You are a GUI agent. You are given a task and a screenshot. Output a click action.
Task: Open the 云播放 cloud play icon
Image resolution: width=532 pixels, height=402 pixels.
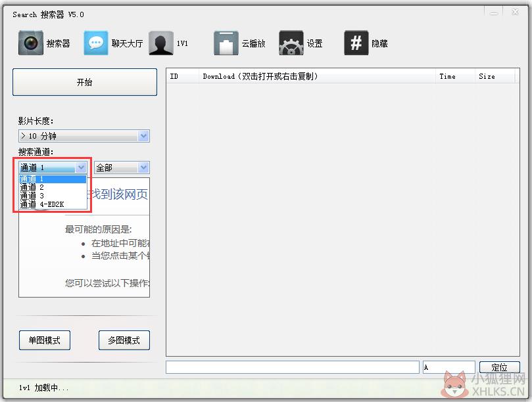tap(226, 43)
